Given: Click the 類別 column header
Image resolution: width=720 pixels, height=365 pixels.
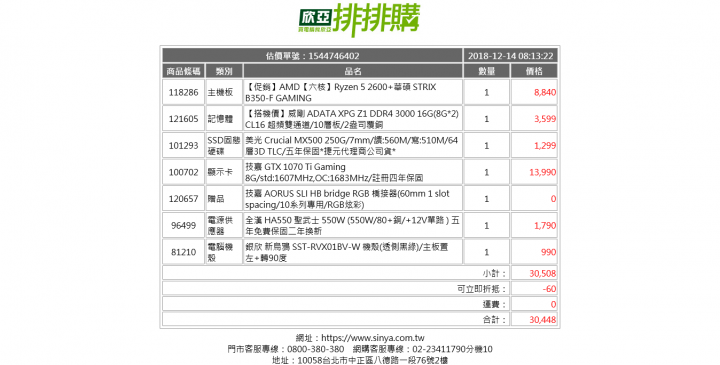Looking at the screenshot, I should pos(224,71).
